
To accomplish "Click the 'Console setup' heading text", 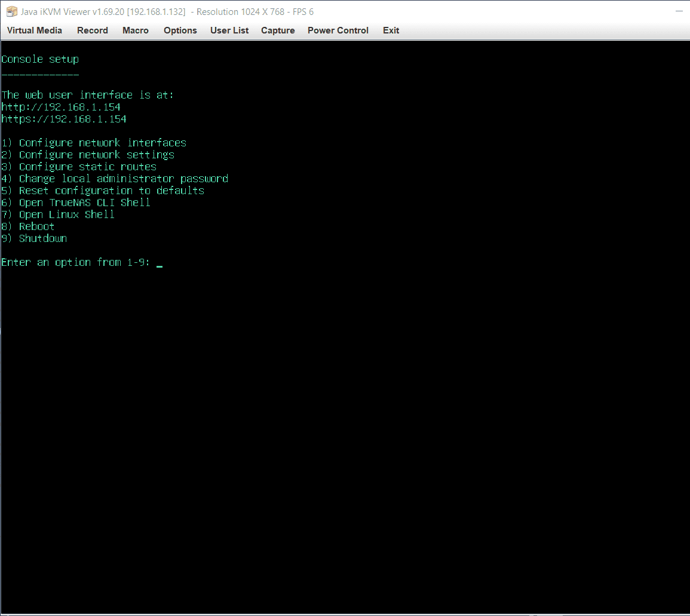I will coord(40,59).
